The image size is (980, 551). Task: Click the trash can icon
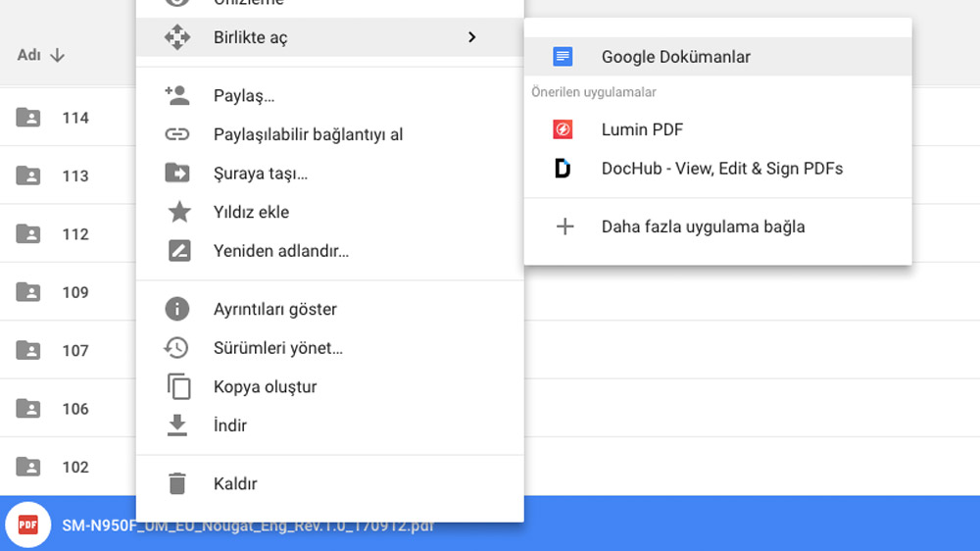177,483
